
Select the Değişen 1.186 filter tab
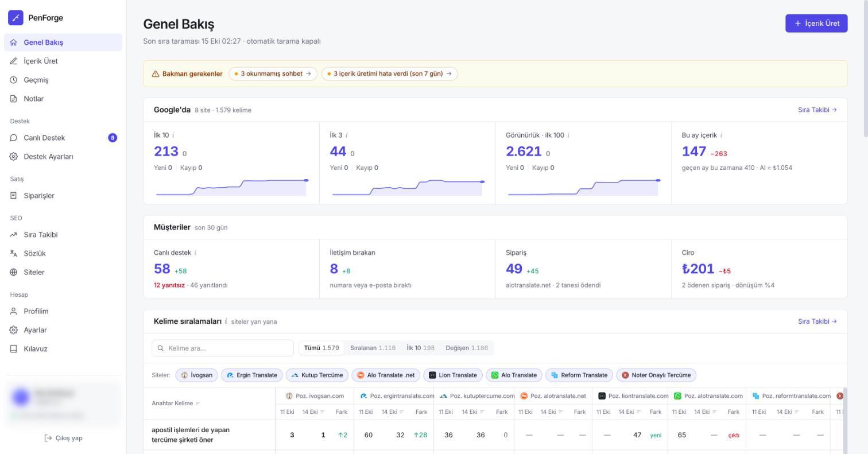coord(467,348)
